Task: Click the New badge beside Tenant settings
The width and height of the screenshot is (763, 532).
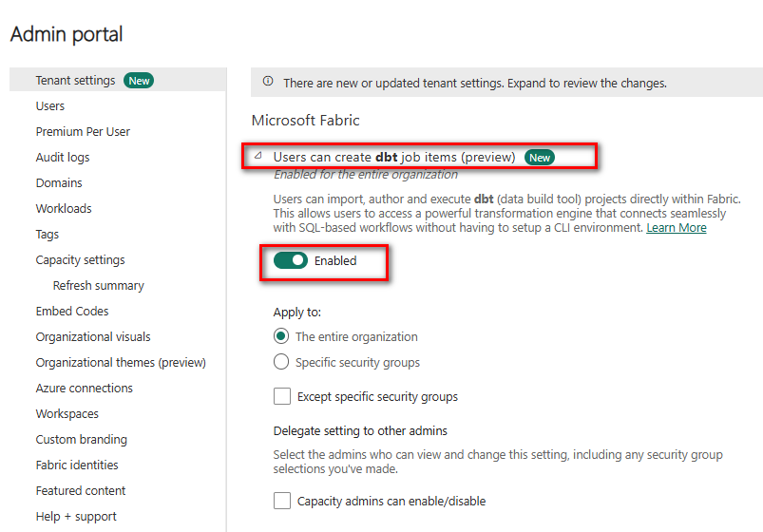Action: click(x=139, y=81)
